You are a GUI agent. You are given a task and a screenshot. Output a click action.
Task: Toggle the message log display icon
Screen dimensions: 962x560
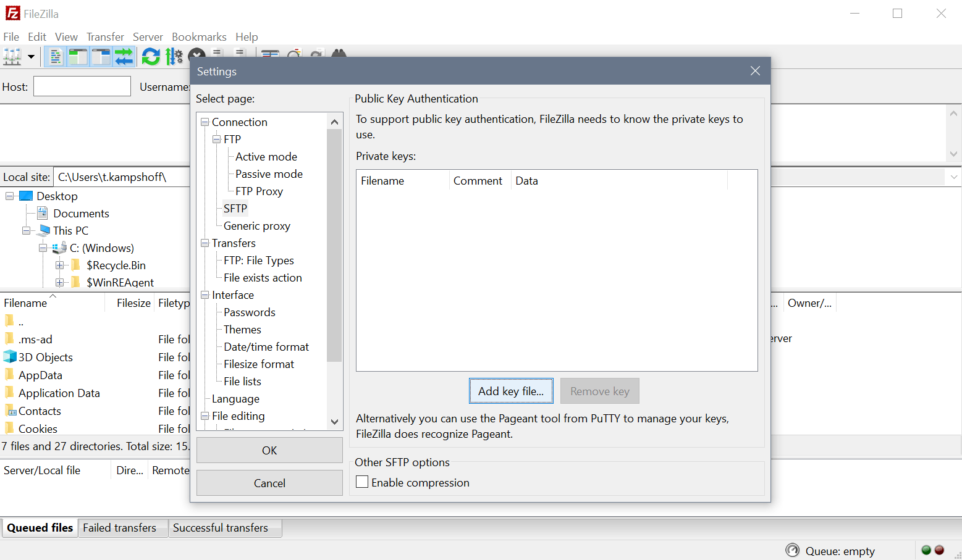pos(55,57)
